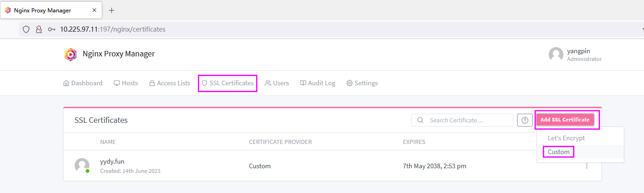
Task: Click the EXPIRES column header
Action: [x=414, y=142]
